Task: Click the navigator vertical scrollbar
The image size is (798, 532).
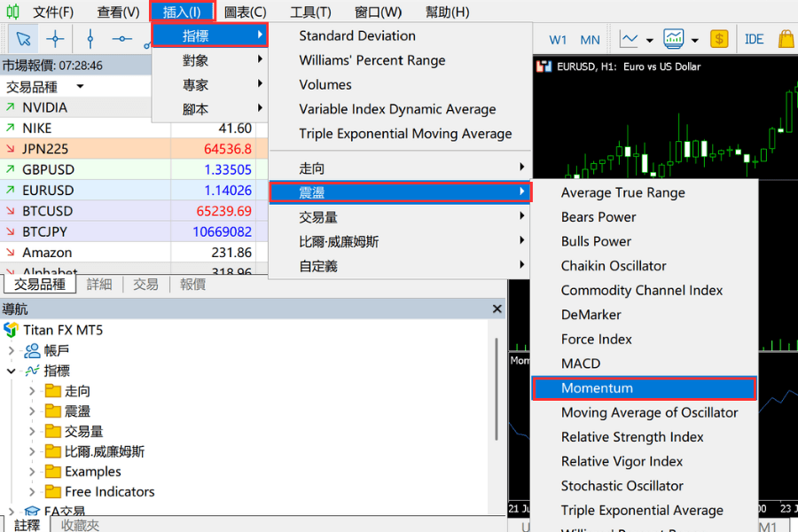Action: 497,389
